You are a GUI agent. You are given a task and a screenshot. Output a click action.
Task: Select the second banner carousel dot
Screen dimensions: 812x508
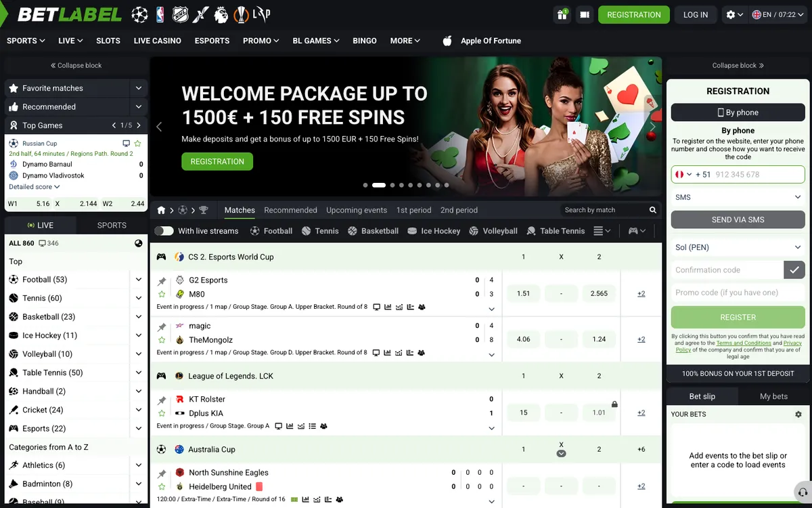[x=379, y=185]
